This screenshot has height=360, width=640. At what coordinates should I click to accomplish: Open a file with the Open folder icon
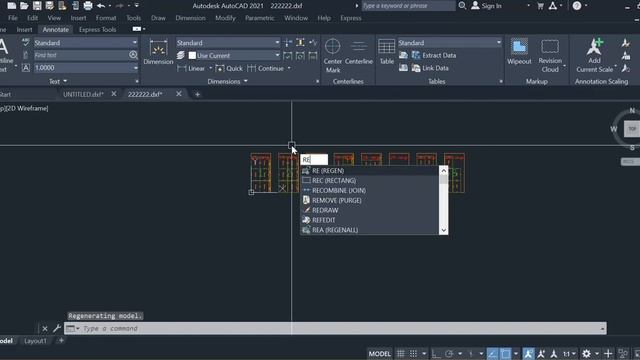point(24,6)
